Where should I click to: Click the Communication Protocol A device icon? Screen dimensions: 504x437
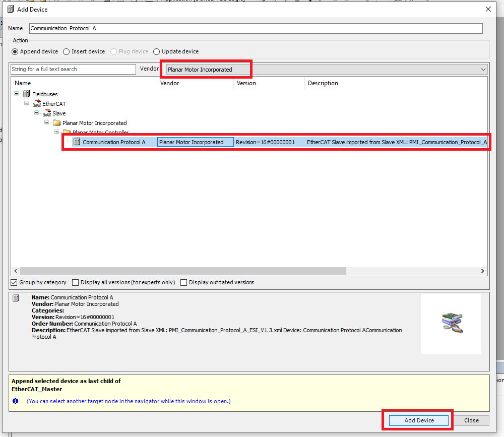pyautogui.click(x=77, y=142)
